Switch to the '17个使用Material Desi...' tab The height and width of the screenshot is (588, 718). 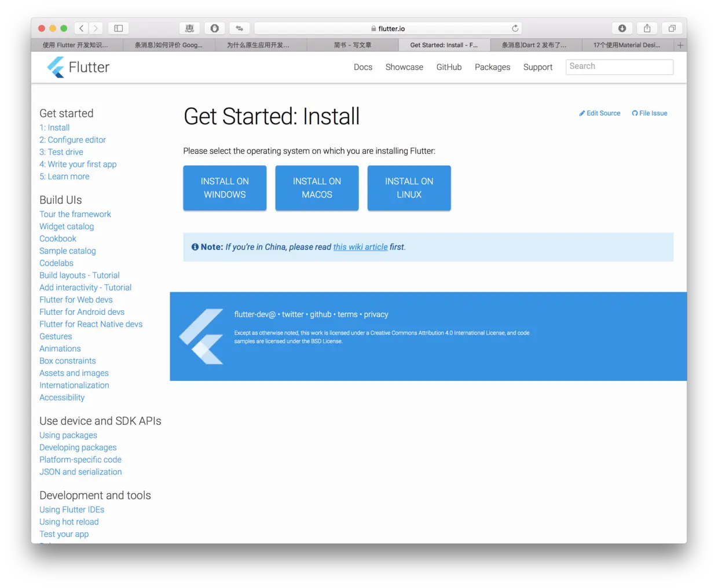[x=627, y=45]
